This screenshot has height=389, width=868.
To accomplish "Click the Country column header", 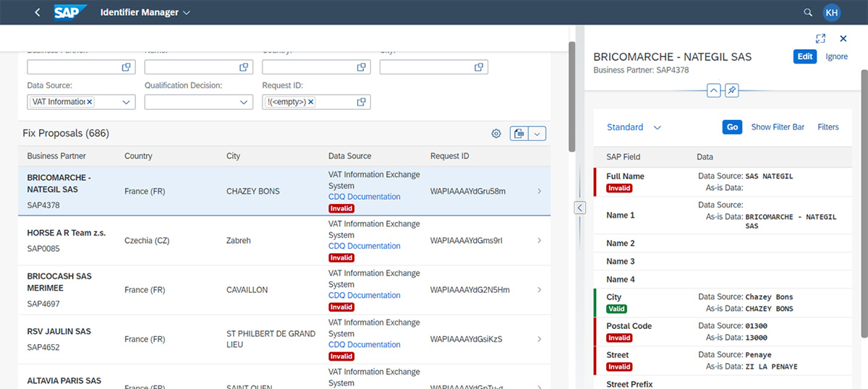I will coord(138,156).
